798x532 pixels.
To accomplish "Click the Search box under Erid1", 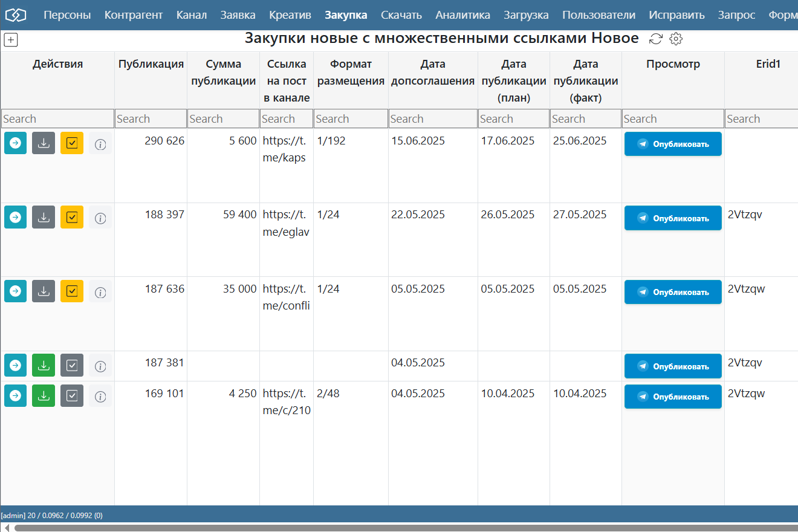I will click(762, 118).
